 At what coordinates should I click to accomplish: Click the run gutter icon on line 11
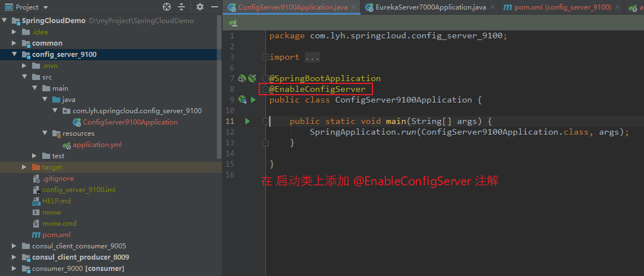pyautogui.click(x=247, y=121)
